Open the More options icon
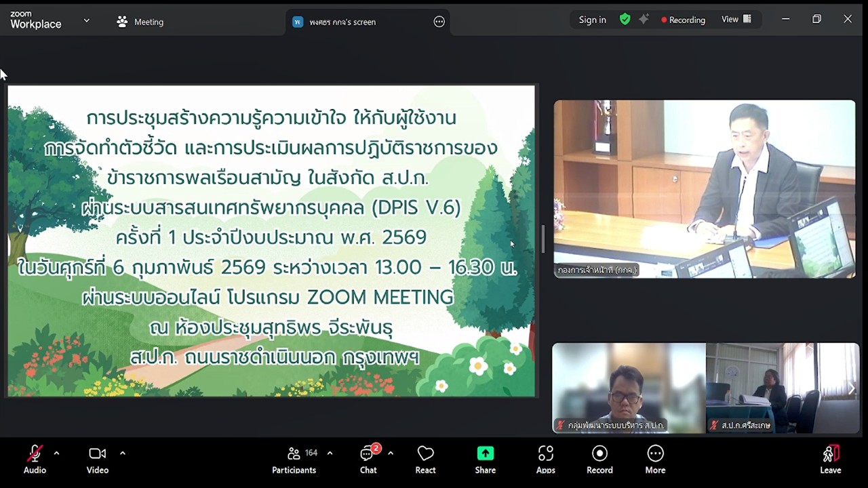Screen dimensions: 868x488 click(654, 460)
